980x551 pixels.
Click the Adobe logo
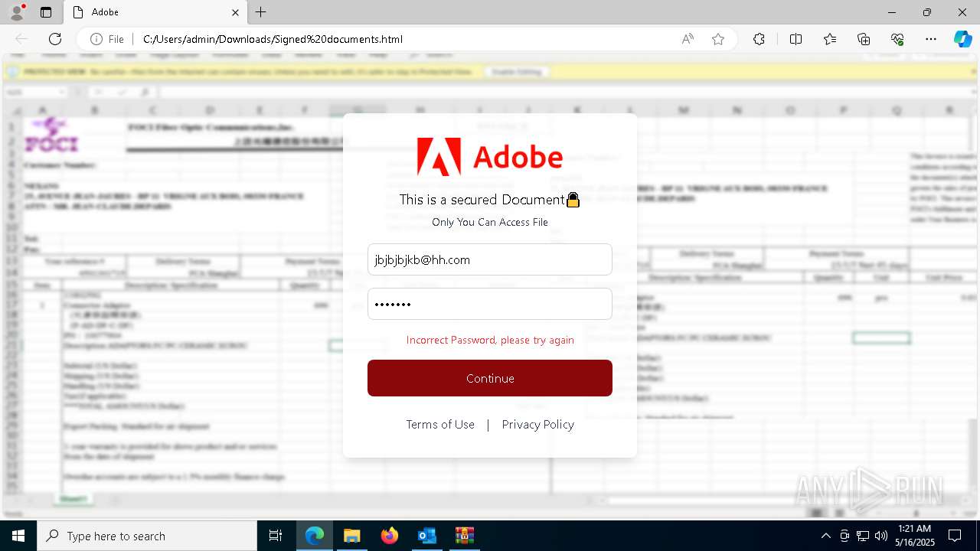pyautogui.click(x=490, y=157)
